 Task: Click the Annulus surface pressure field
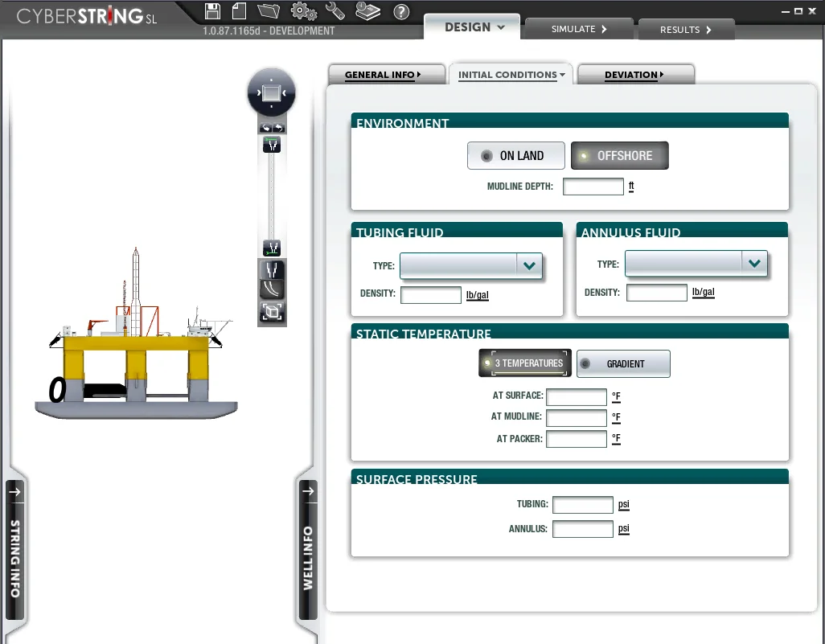point(582,529)
